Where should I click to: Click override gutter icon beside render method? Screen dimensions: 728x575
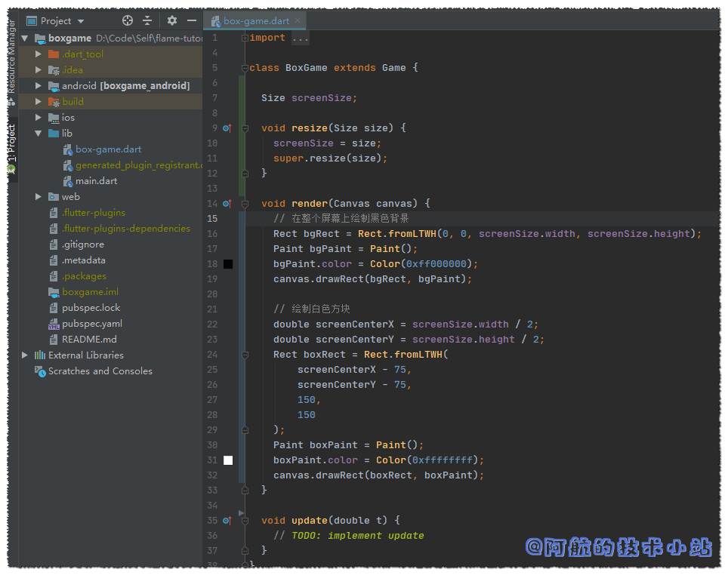(227, 204)
